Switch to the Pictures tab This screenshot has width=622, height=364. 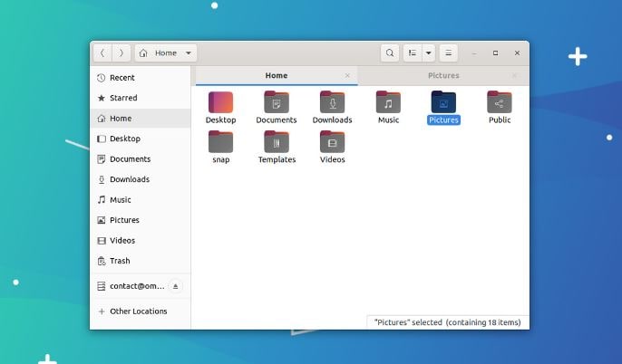443,76
